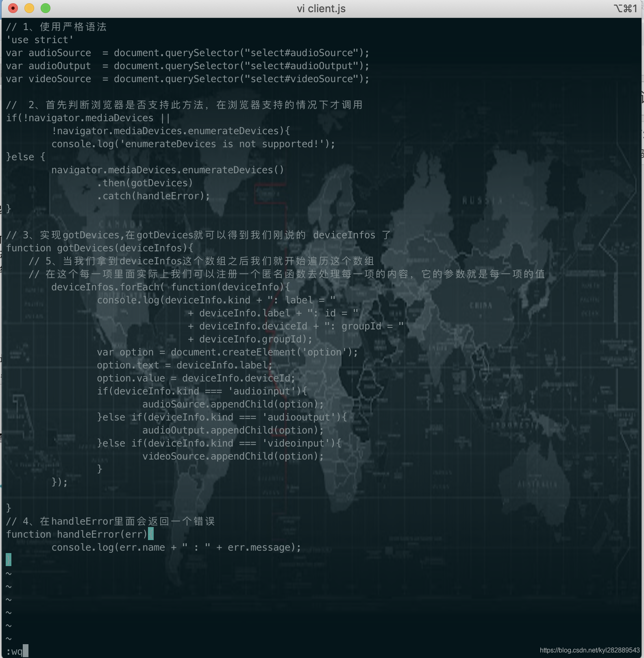Click '+ deviceInfo.label +' line
The height and width of the screenshot is (658, 644).
tap(273, 313)
